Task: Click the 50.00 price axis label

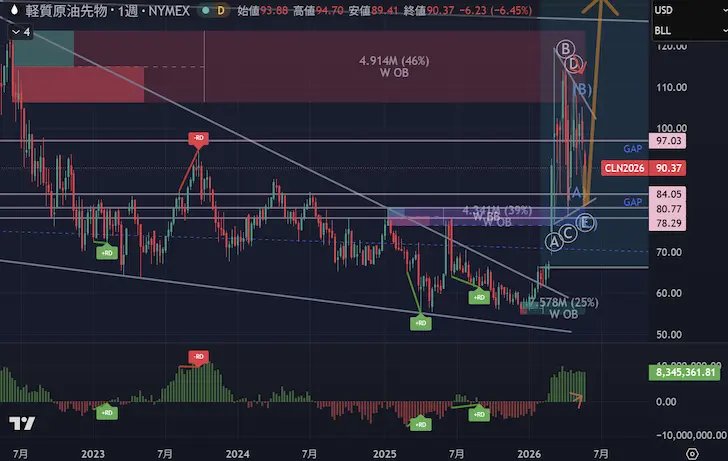Action: [669, 334]
